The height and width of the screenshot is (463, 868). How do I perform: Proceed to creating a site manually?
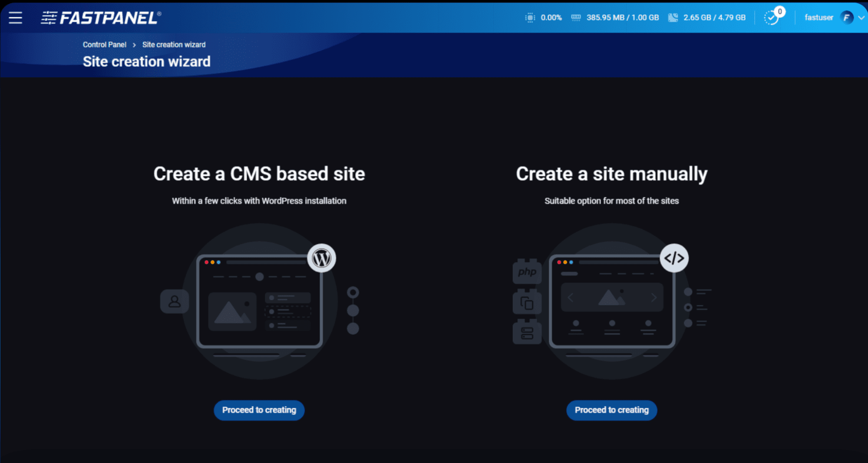(612, 410)
